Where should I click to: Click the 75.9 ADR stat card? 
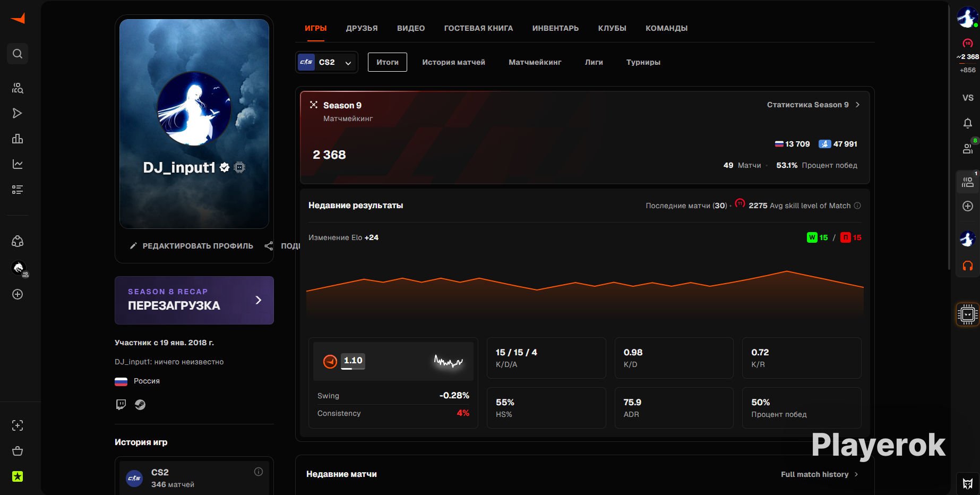point(674,408)
